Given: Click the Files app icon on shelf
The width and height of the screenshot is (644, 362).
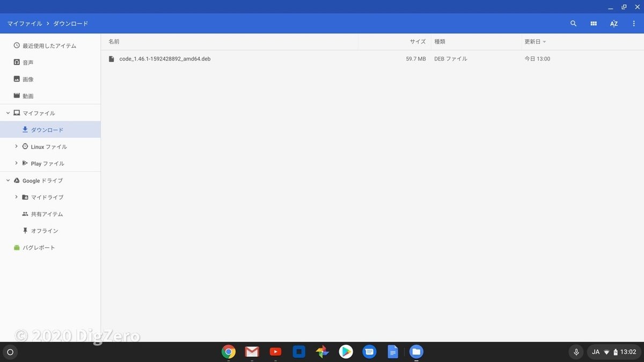Looking at the screenshot, I should pos(416,352).
